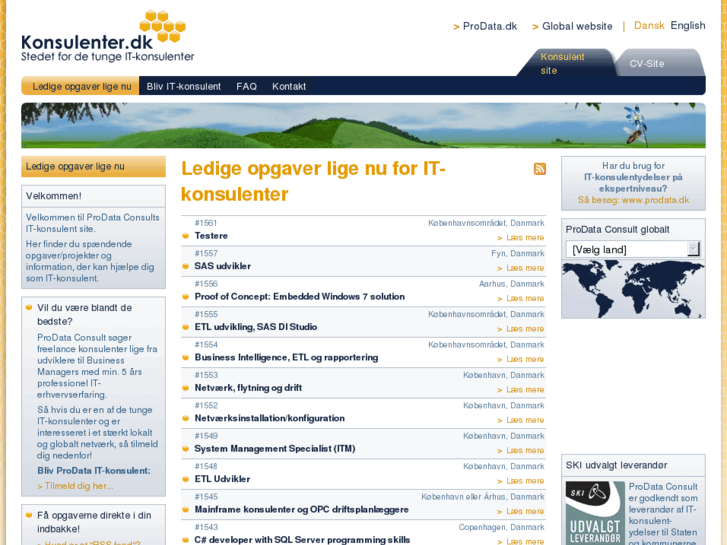Click the world map image

[633, 289]
